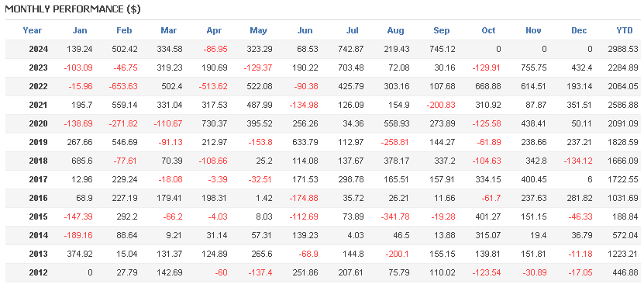Click the Year column header
Screen dimensions: 644x284
click(x=33, y=30)
